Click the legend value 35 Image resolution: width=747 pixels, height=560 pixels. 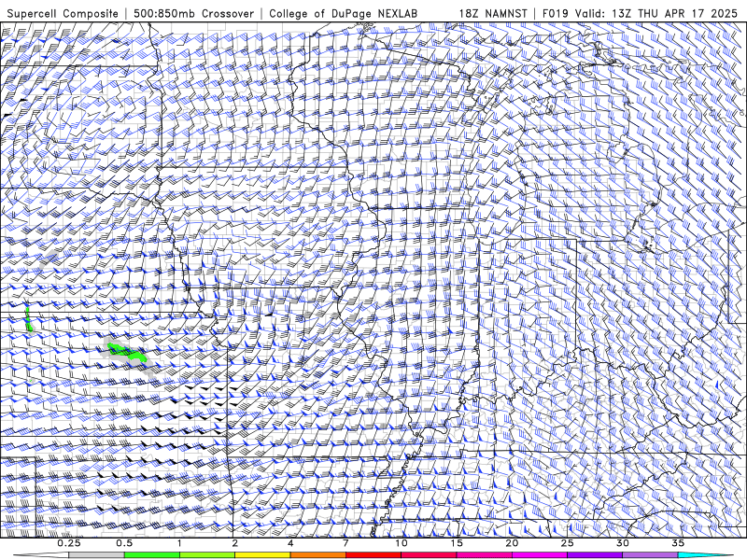coord(678,543)
